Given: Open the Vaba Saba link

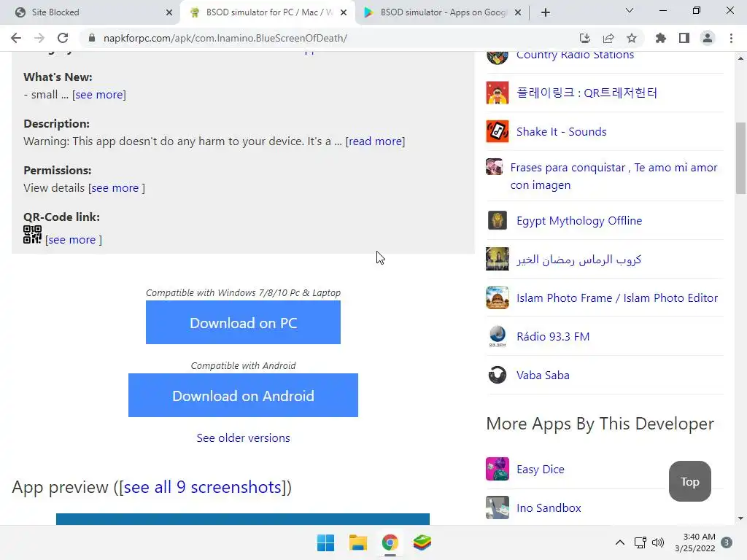Looking at the screenshot, I should coord(543,376).
